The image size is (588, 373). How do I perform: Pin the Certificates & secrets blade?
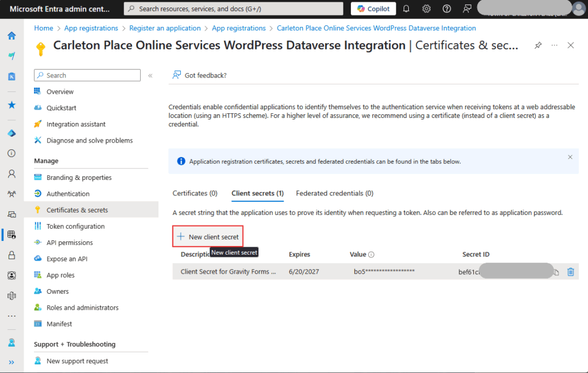[538, 45]
